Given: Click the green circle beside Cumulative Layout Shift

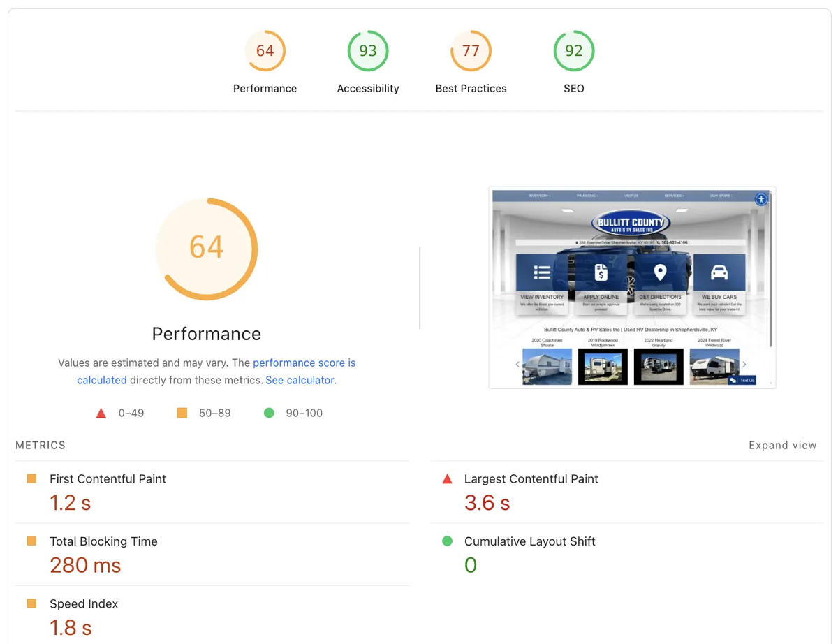Looking at the screenshot, I should click(x=448, y=541).
